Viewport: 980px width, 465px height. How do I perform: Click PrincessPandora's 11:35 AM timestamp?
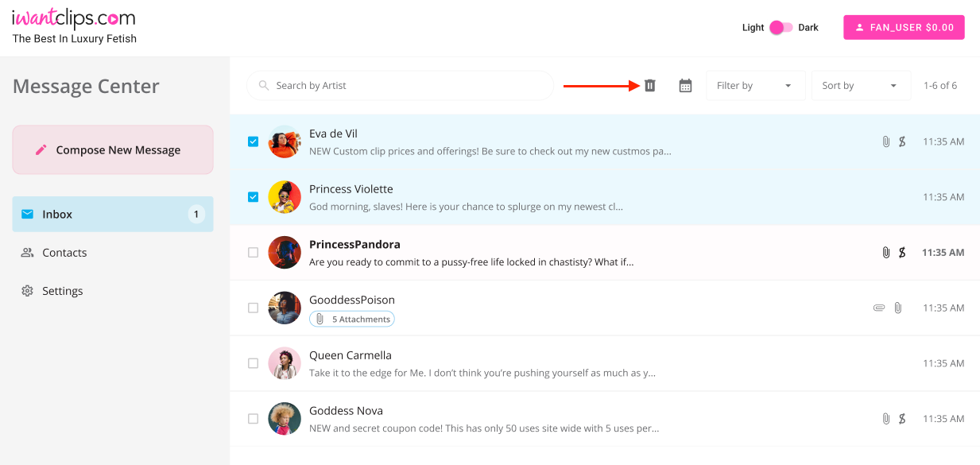pyautogui.click(x=943, y=252)
